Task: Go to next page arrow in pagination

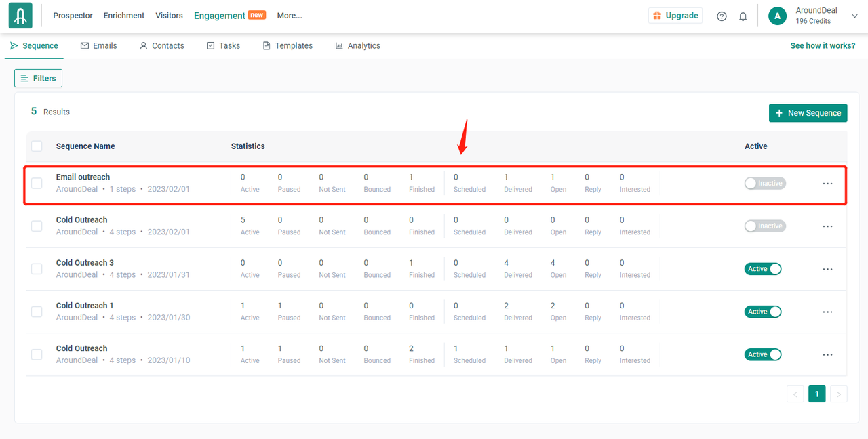Action: [839, 394]
